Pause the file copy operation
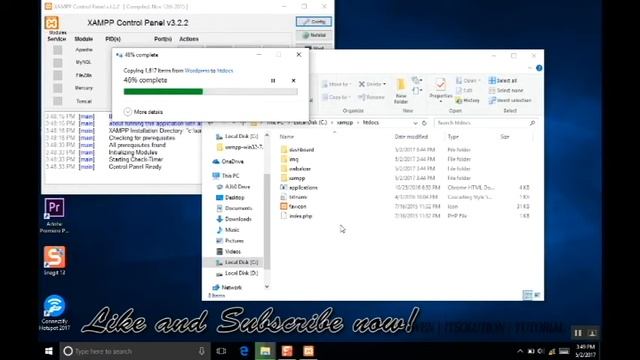 (x=273, y=81)
